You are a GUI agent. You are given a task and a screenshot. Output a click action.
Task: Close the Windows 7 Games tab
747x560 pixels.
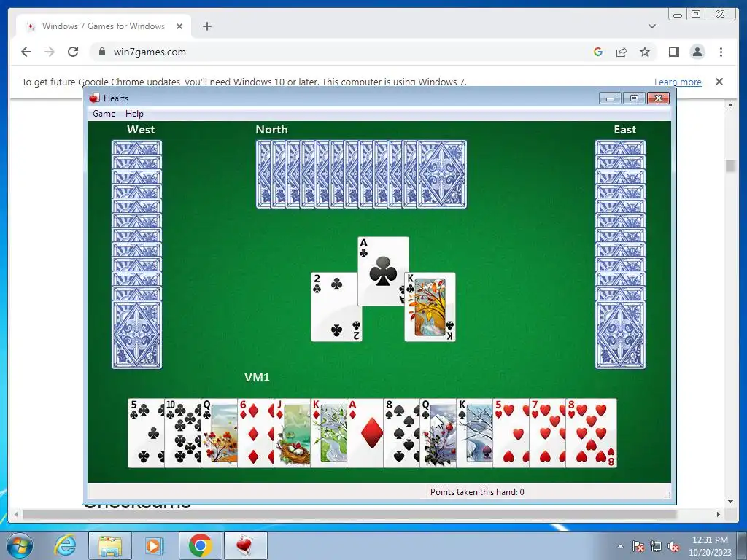point(179,26)
